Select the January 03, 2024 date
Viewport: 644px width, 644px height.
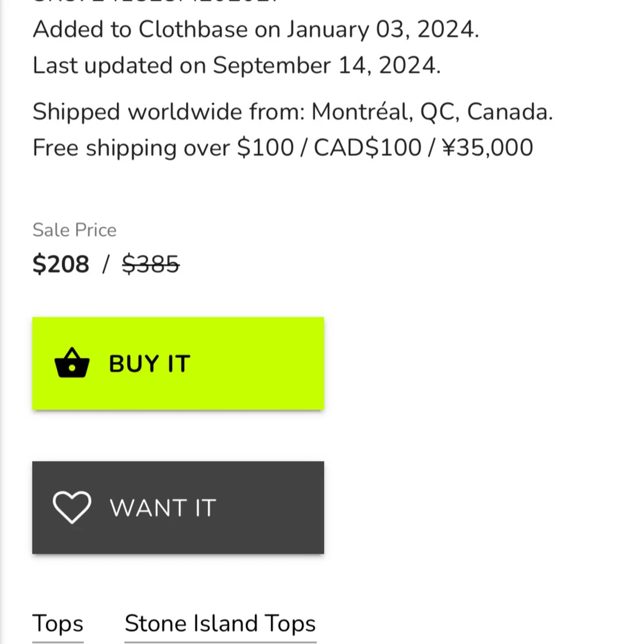click(383, 30)
